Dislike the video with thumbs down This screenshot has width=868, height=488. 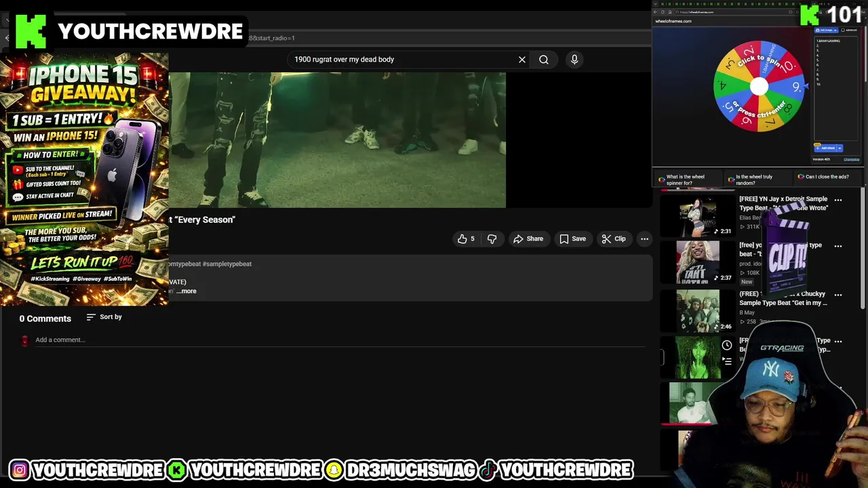[x=492, y=239]
